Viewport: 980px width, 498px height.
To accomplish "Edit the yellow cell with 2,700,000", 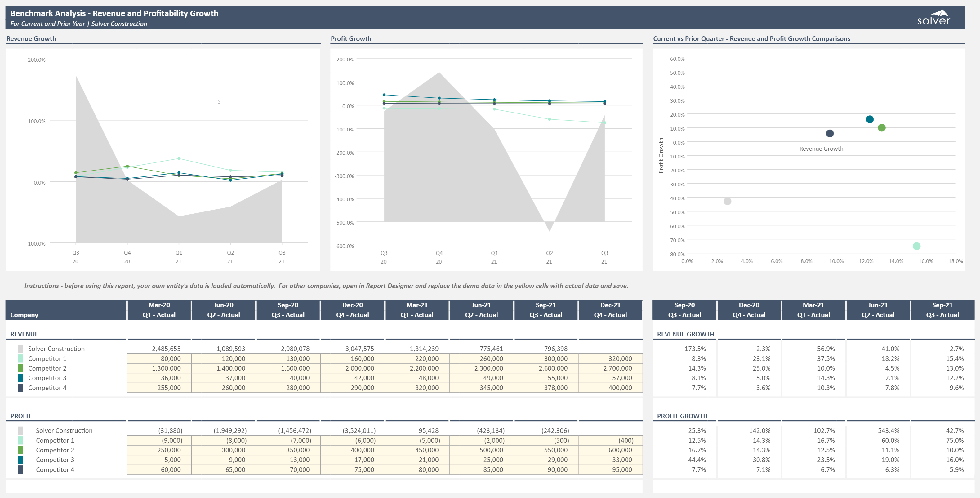I will pos(611,368).
